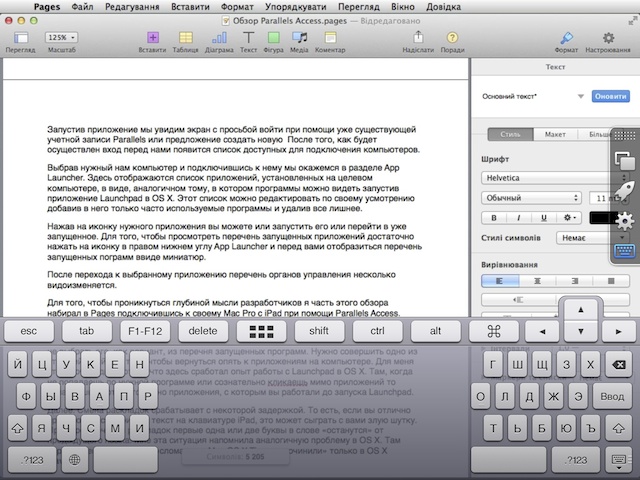The image size is (640, 480).
Task: Tap the left spacebar key
Action: coord(125,460)
